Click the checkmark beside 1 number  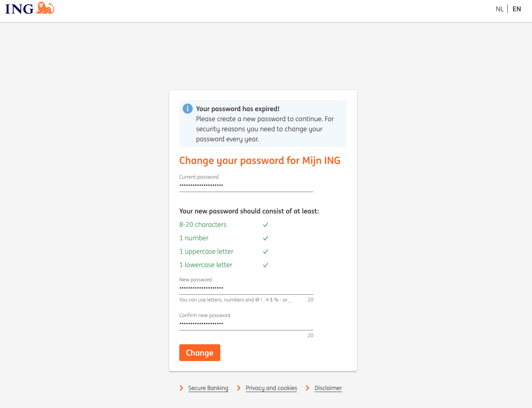pyautogui.click(x=266, y=238)
